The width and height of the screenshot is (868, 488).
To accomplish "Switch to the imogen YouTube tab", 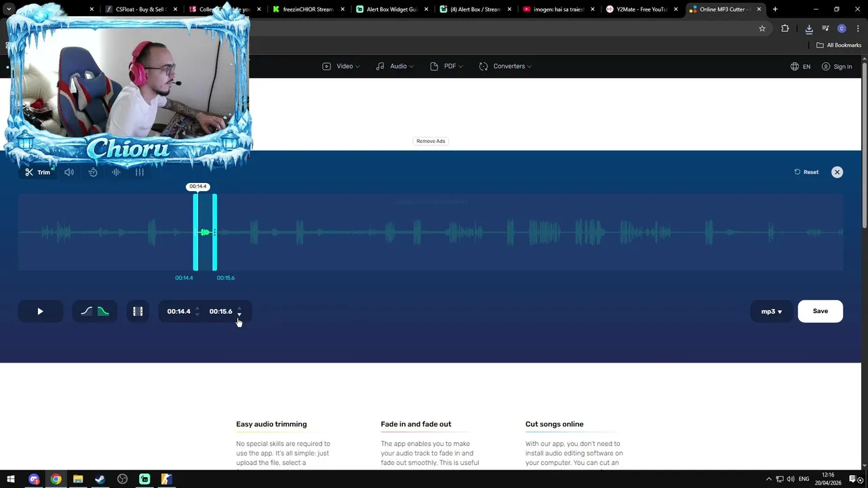I will (557, 9).
